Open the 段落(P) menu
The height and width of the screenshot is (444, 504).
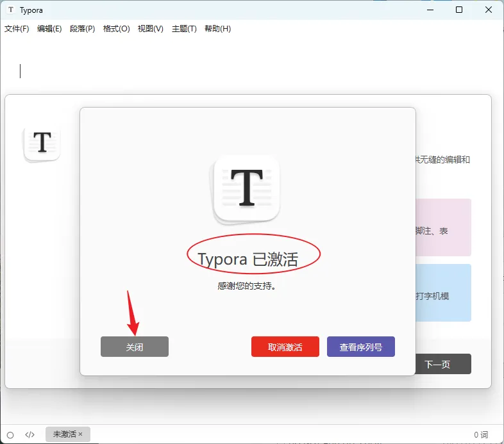82,29
